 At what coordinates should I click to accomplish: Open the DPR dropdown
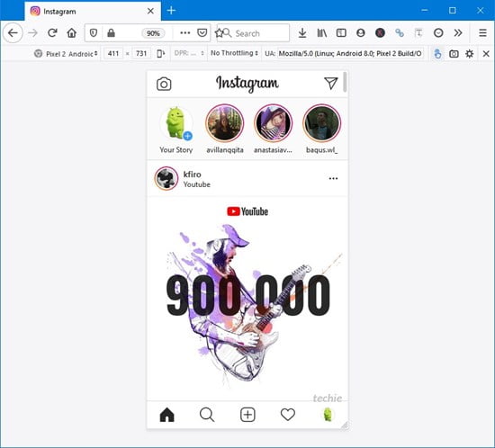(189, 53)
